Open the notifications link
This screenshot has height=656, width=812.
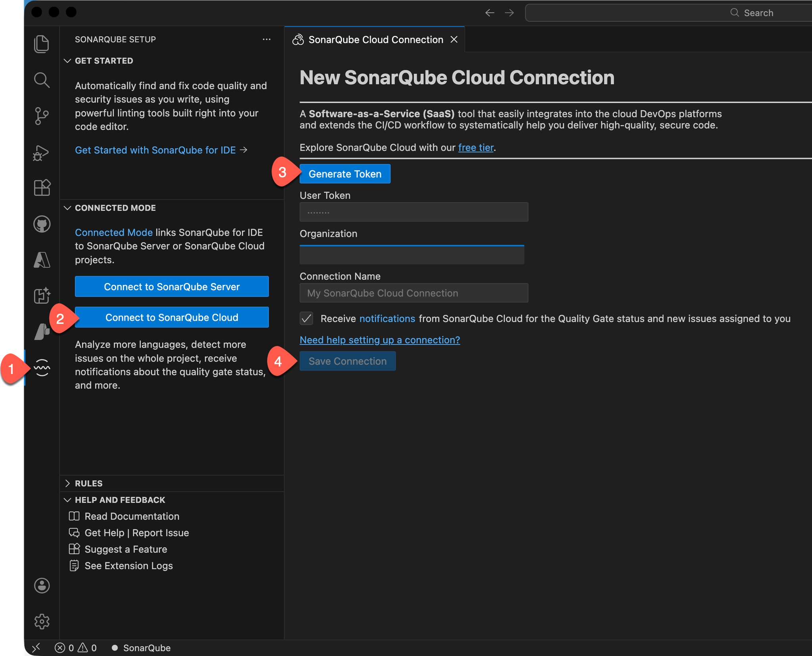pyautogui.click(x=387, y=319)
